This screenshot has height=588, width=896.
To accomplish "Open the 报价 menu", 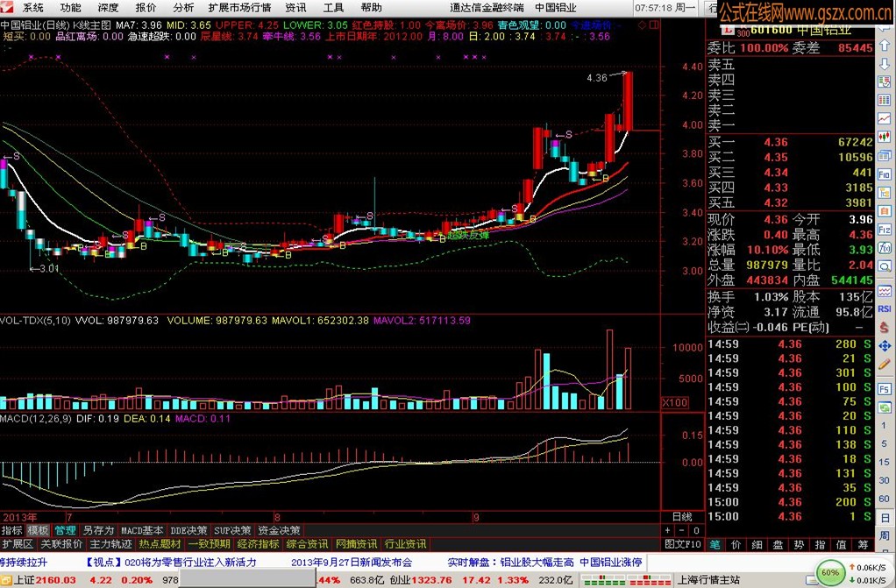I will click(146, 7).
